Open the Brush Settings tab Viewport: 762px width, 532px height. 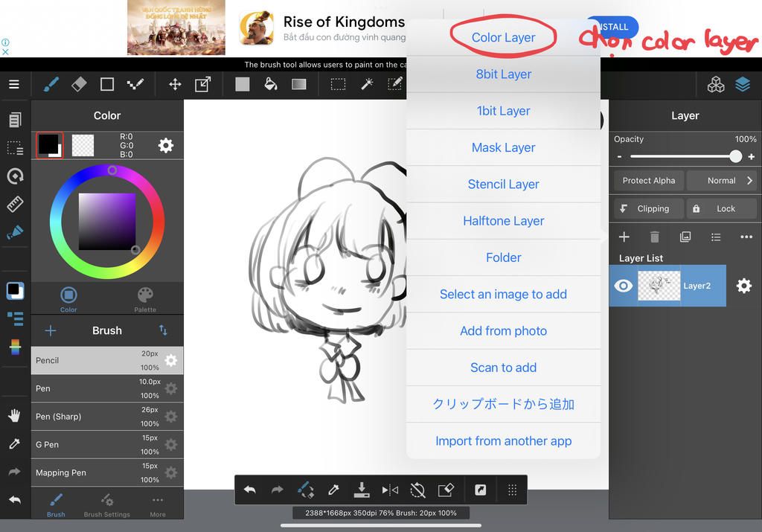107,505
